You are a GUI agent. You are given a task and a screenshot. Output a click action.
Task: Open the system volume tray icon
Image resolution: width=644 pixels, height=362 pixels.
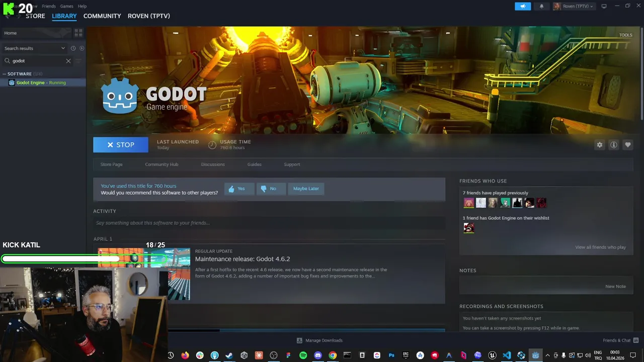coord(588,355)
